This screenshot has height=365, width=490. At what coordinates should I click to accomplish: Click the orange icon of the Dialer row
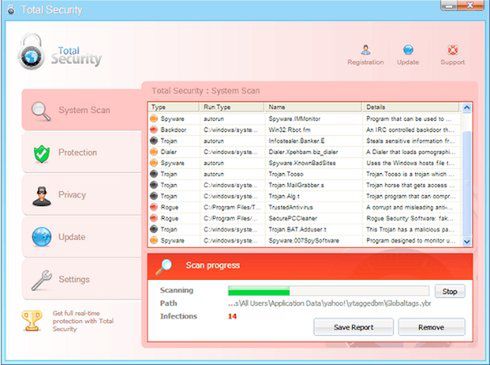click(x=154, y=152)
